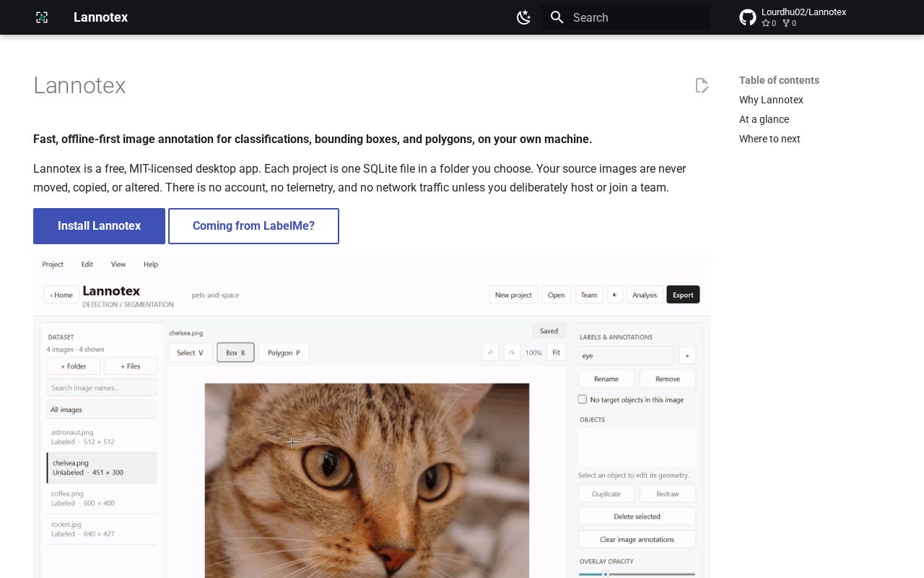Open Project menu in app screenshot
Viewport: 924px width, 578px height.
tap(53, 264)
